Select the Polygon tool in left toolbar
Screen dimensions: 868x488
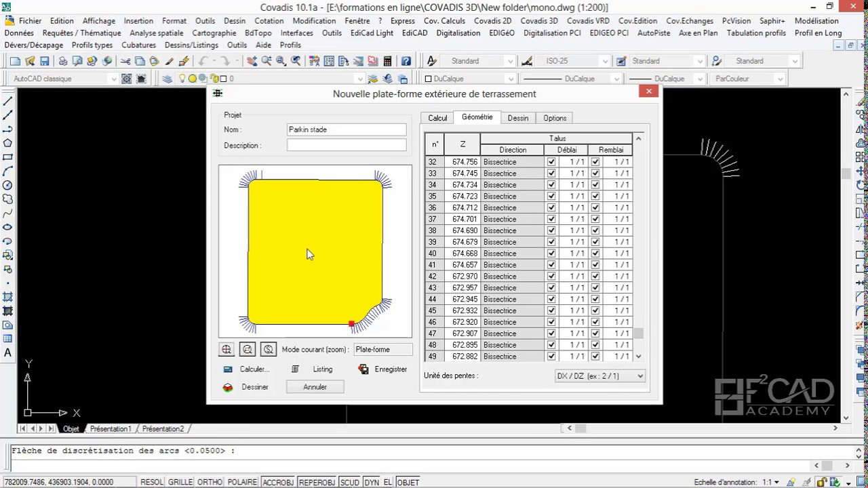[8, 143]
